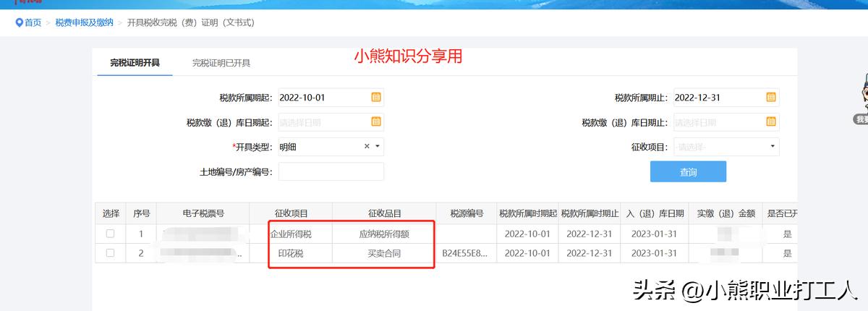The width and height of the screenshot is (868, 311).
Task: Switch to 完税证明已开具 tab
Action: tap(221, 63)
